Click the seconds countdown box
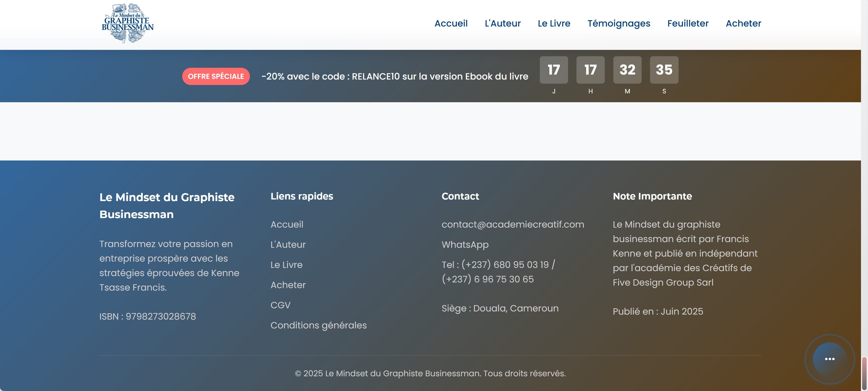 click(664, 70)
